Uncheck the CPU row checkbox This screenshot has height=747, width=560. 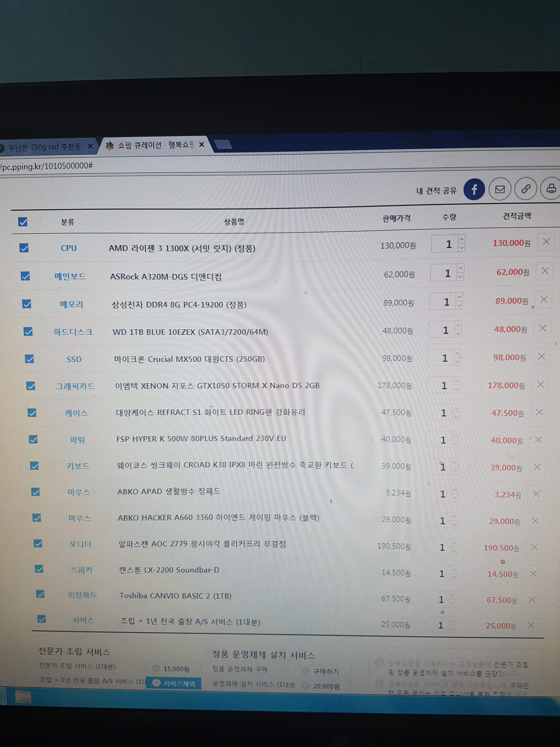[x=24, y=248]
